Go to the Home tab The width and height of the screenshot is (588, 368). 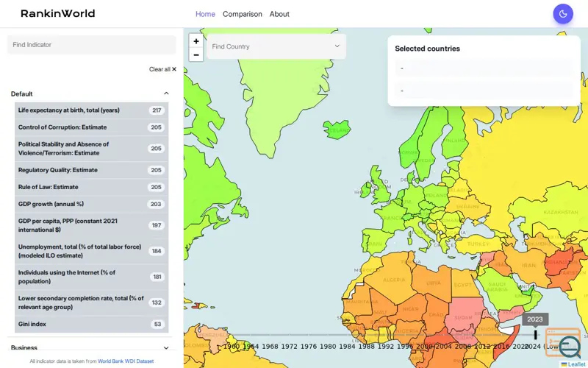point(205,14)
